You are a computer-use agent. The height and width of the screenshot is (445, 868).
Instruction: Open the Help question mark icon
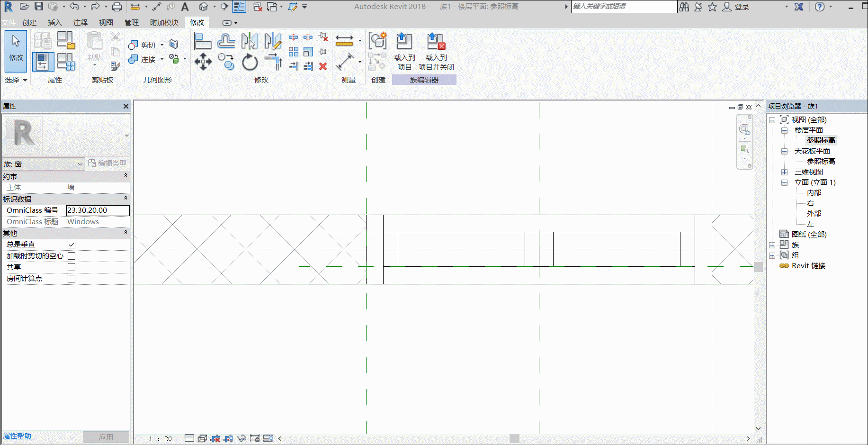click(x=820, y=7)
